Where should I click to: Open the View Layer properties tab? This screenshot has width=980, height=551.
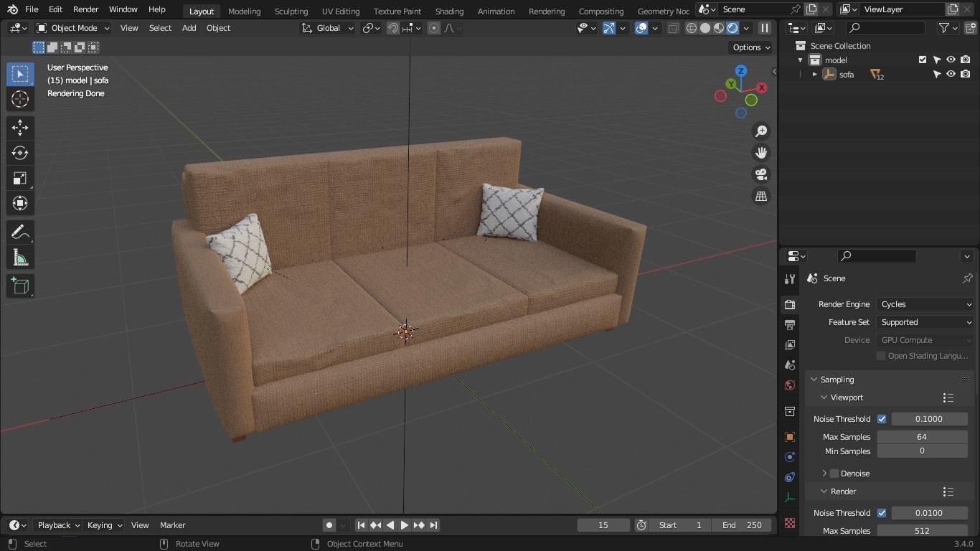click(790, 345)
